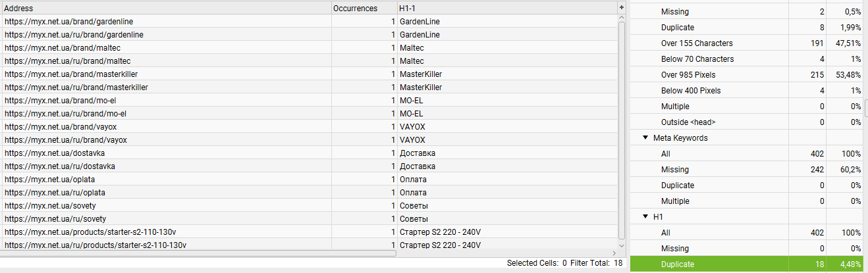Collapse the Meta Keywords section
The image size is (868, 273).
click(645, 138)
